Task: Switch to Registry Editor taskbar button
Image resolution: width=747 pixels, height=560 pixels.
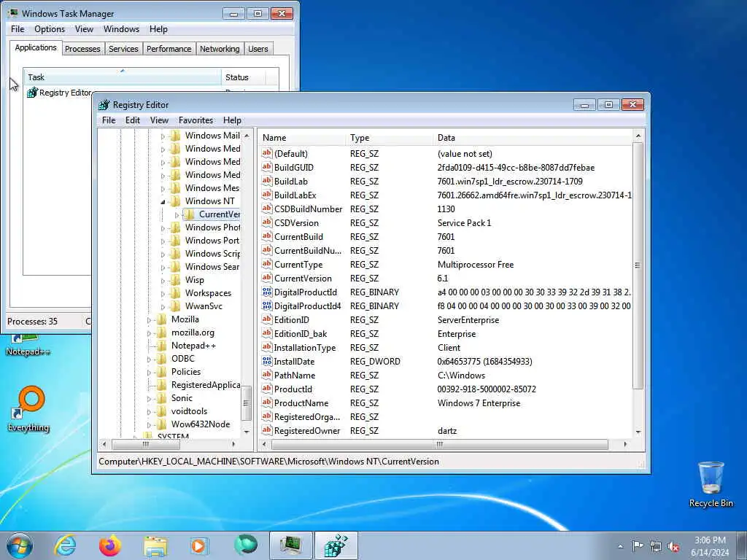Action: coord(336,545)
